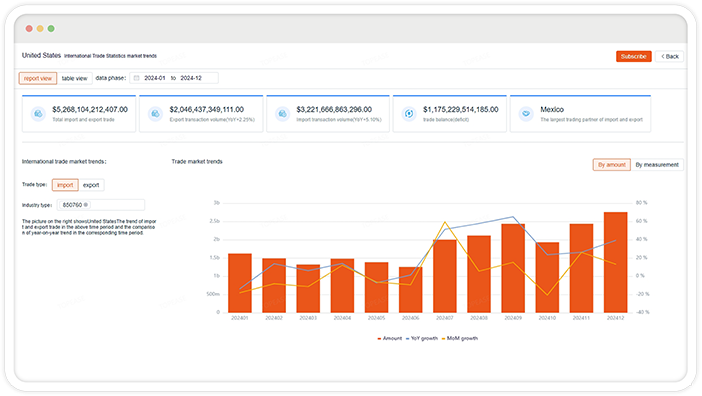Click the 202407 bar in chart
Image resolution: width=702 pixels, height=396 pixels.
[x=445, y=276]
